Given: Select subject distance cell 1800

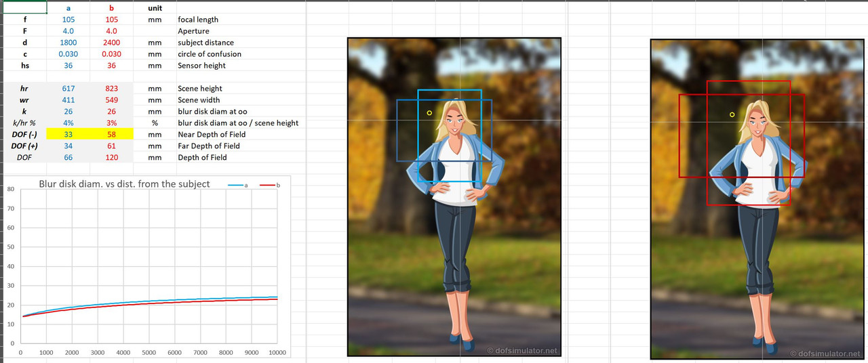Looking at the screenshot, I should click(x=68, y=43).
